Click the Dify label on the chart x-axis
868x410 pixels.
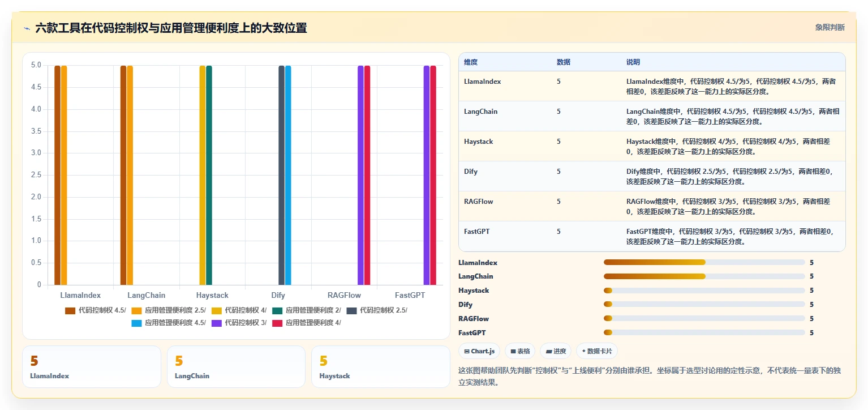(278, 295)
